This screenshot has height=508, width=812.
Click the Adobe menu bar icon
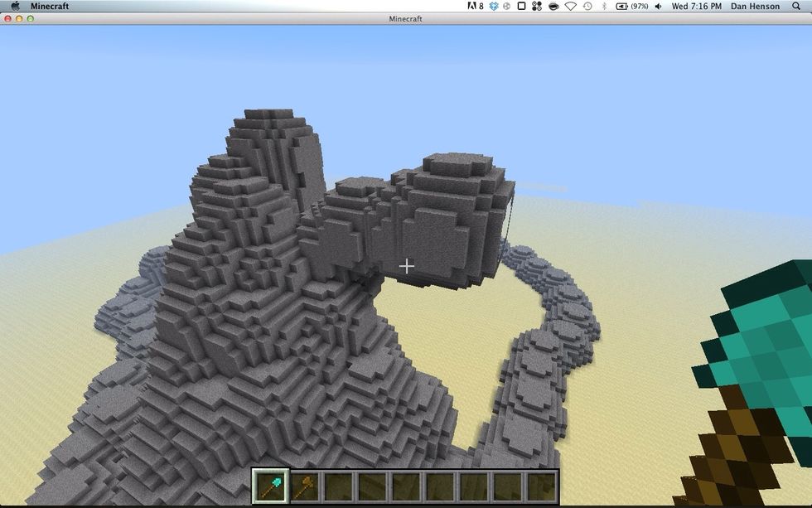474,6
